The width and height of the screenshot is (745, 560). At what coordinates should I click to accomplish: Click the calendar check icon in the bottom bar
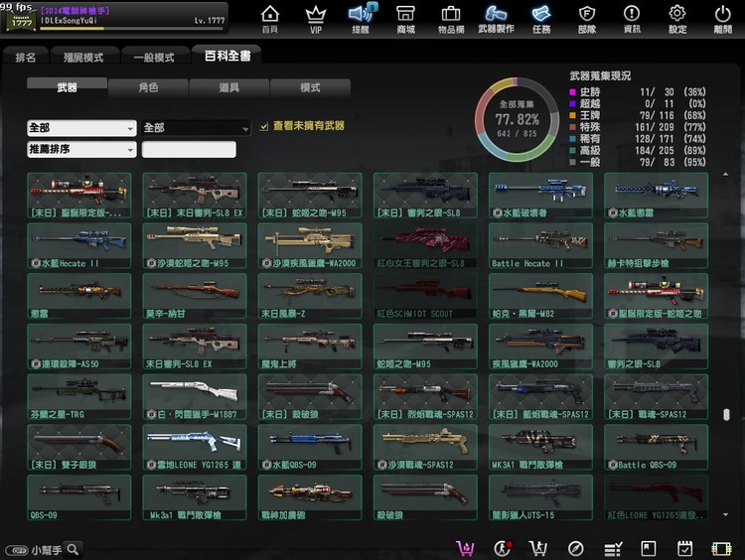[x=684, y=549]
